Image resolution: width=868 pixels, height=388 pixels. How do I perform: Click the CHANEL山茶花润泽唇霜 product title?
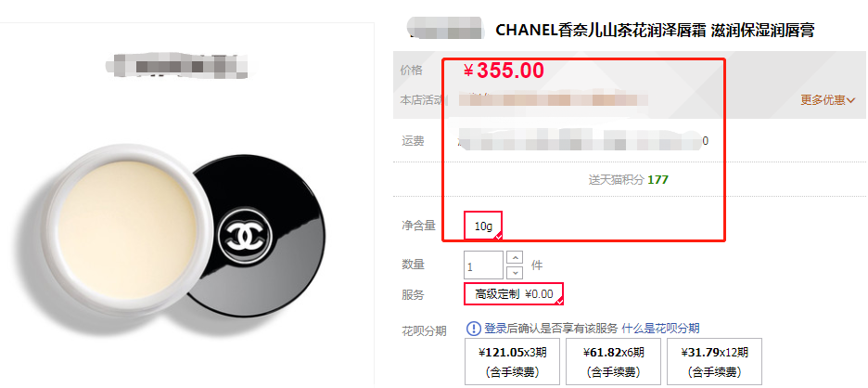click(655, 30)
